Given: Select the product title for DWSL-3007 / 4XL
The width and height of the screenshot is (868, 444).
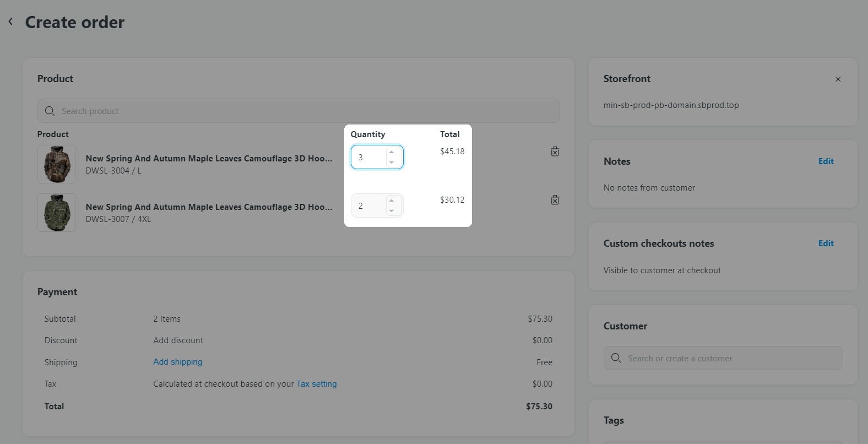Looking at the screenshot, I should point(209,207).
